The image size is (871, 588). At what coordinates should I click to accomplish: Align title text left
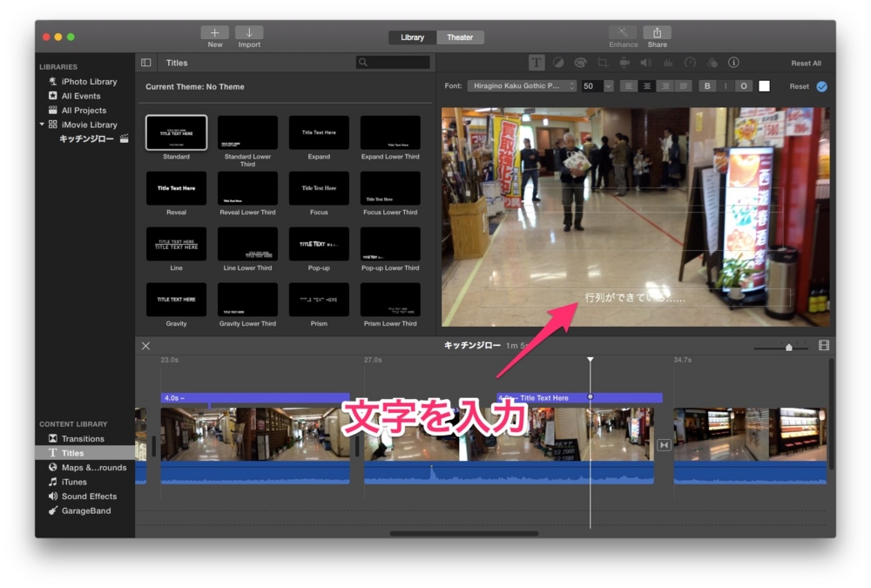(x=628, y=86)
